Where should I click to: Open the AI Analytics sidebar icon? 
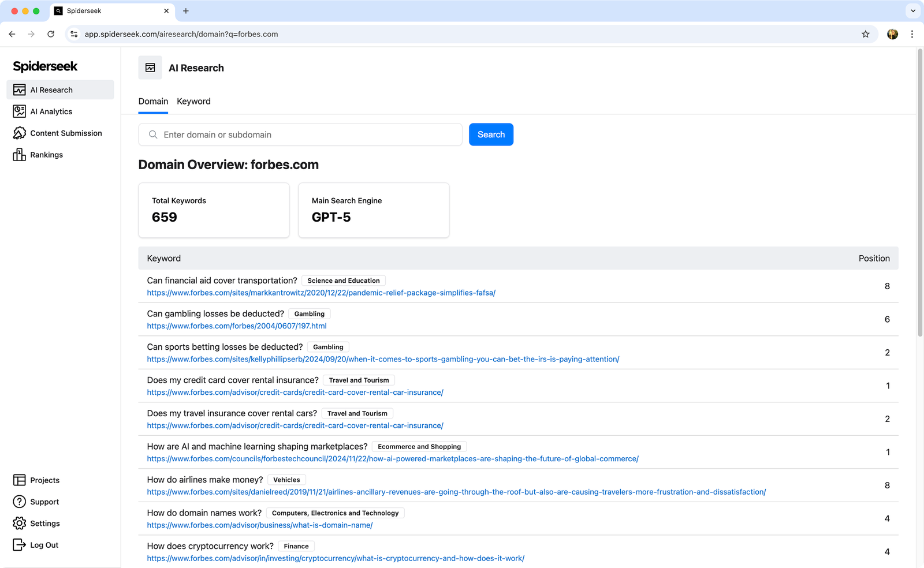coord(19,111)
